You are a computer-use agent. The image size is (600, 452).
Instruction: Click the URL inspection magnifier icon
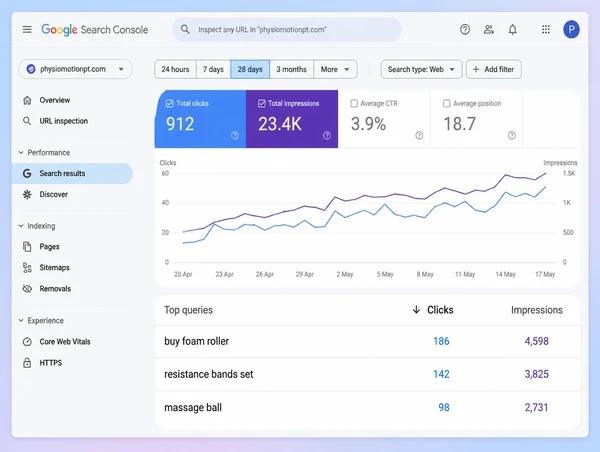coord(27,121)
